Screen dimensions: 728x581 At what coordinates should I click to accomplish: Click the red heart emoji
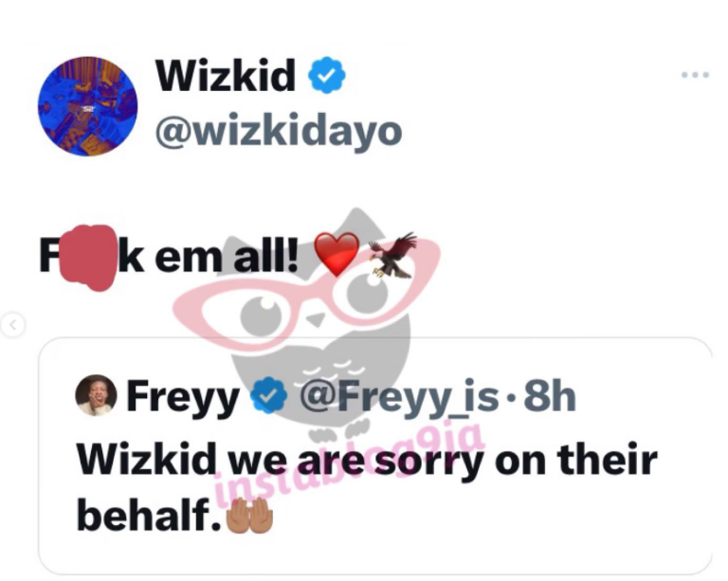pyautogui.click(x=337, y=254)
